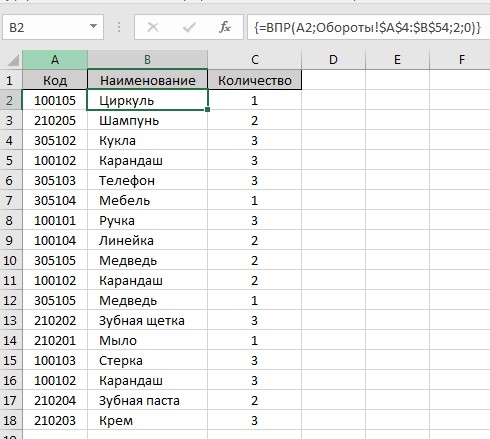Image resolution: width=490 pixels, height=439 pixels.
Task: Select column D header
Action: pyautogui.click(x=333, y=60)
